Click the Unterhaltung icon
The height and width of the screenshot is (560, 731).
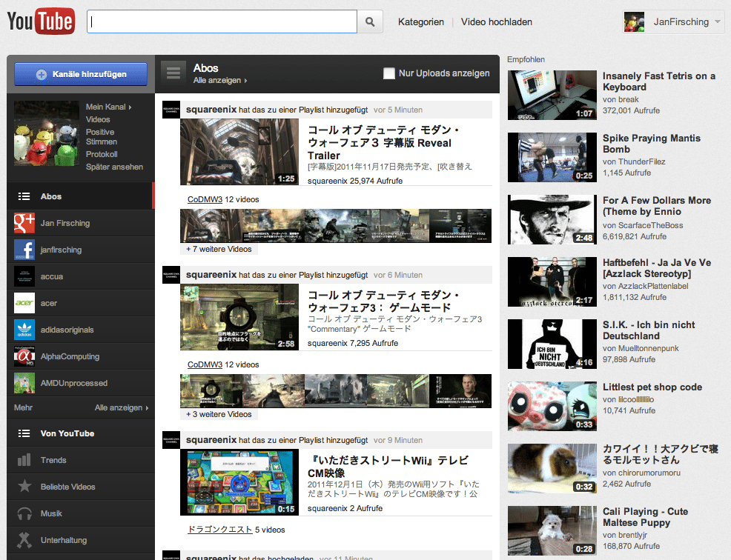pos(24,540)
